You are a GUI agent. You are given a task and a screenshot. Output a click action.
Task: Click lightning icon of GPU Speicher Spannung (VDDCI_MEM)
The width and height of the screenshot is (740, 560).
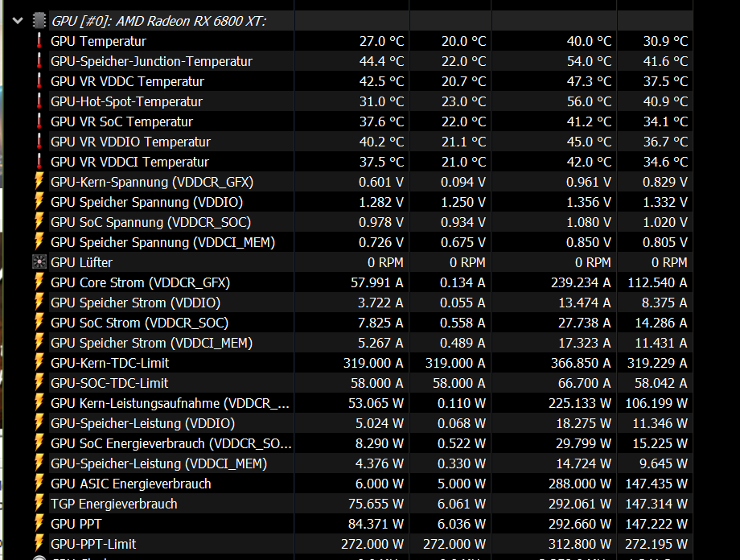click(39, 242)
